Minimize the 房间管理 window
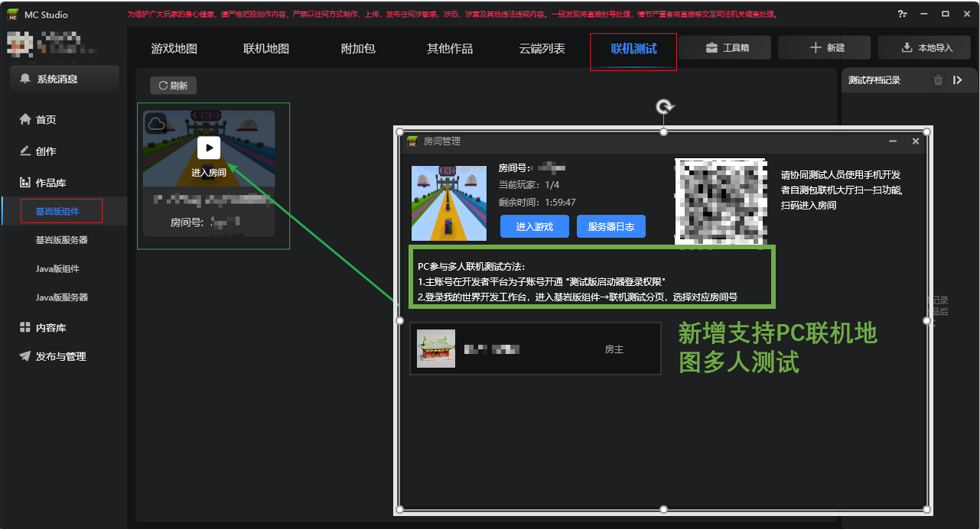 [893, 141]
